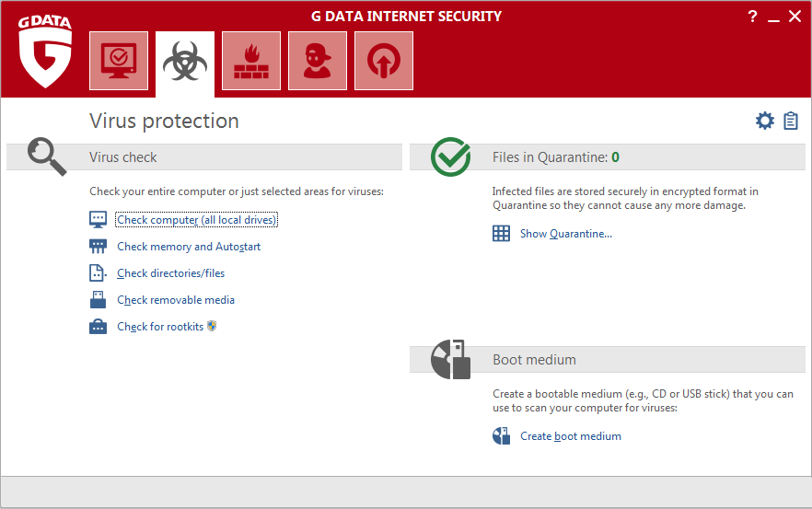Open settings with the gear icon
Screen dimensions: 812x509
tap(764, 121)
